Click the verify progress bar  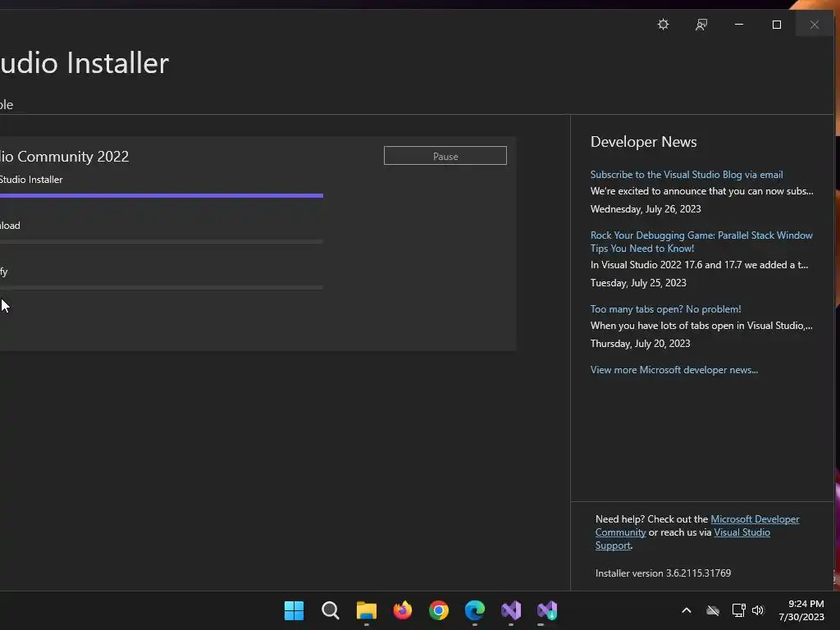(162, 288)
